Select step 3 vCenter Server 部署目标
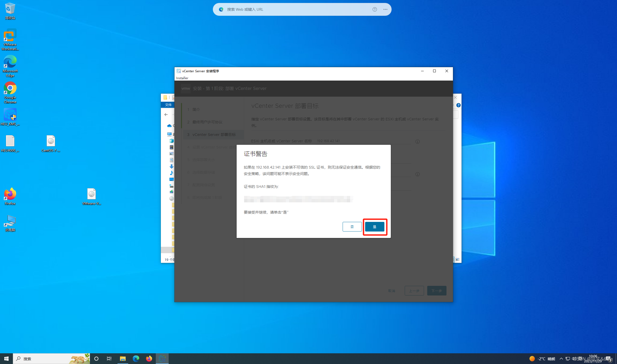This screenshot has width=617, height=364. click(213, 135)
